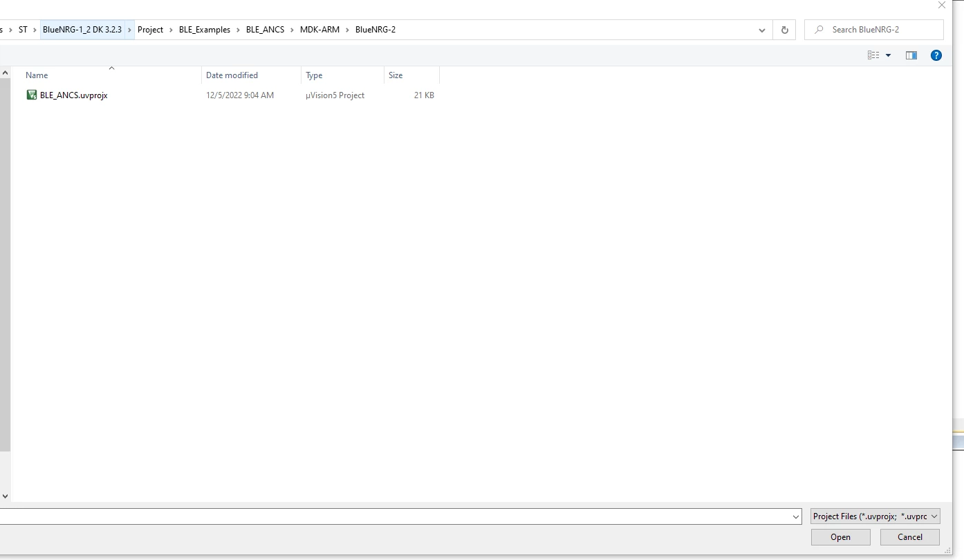This screenshot has width=964, height=560.
Task: Click the file name input field
Action: (x=396, y=516)
